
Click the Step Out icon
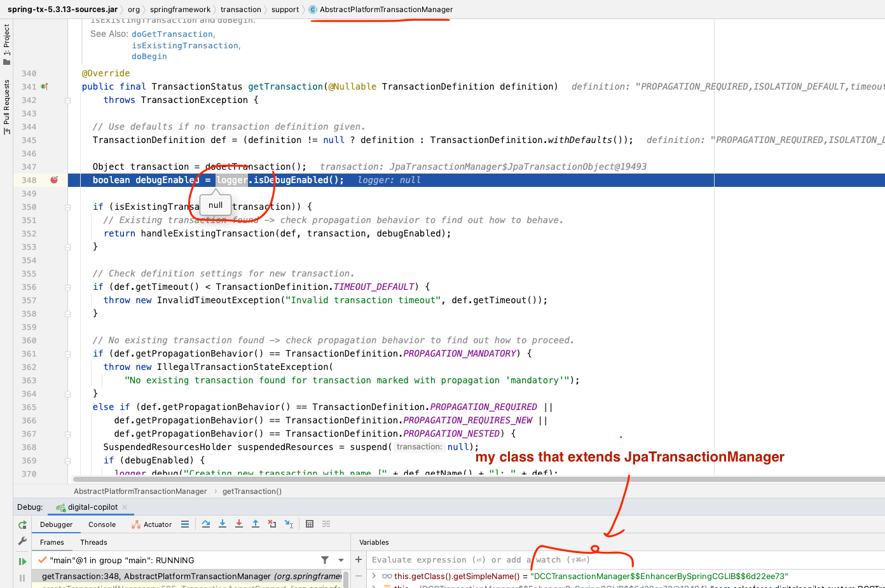coord(256,524)
